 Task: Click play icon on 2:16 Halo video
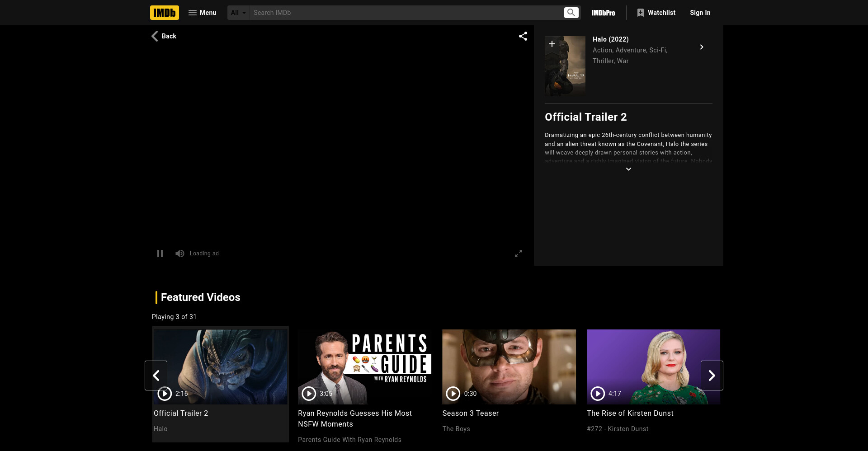coord(165,394)
